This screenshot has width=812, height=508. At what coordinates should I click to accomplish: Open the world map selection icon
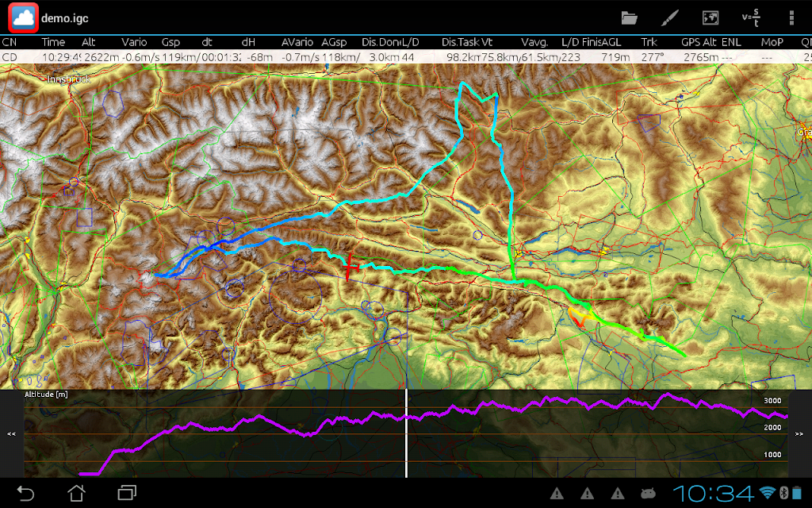tap(710, 18)
